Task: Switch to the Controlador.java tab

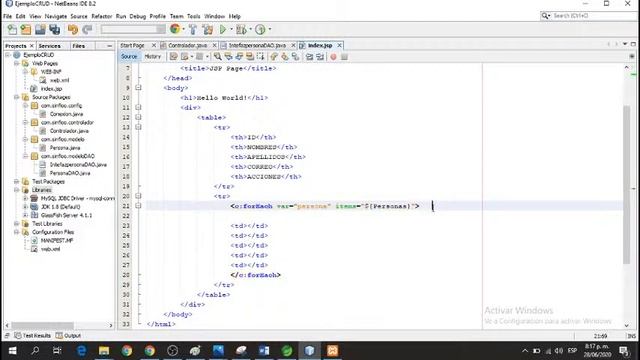Action: (x=187, y=45)
